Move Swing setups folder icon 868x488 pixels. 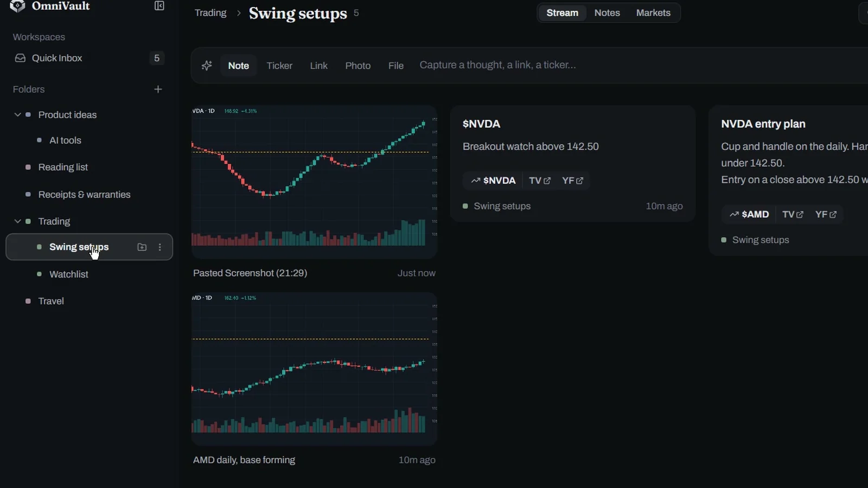pos(142,247)
